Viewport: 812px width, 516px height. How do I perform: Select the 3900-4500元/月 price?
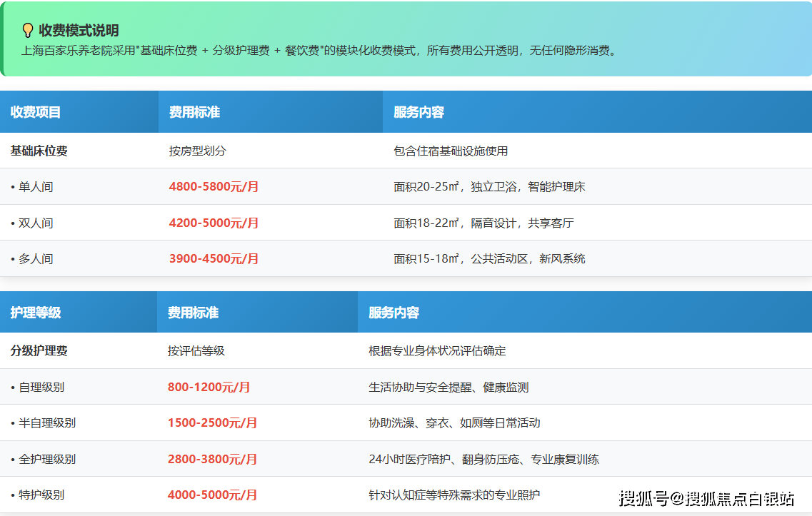coord(214,259)
